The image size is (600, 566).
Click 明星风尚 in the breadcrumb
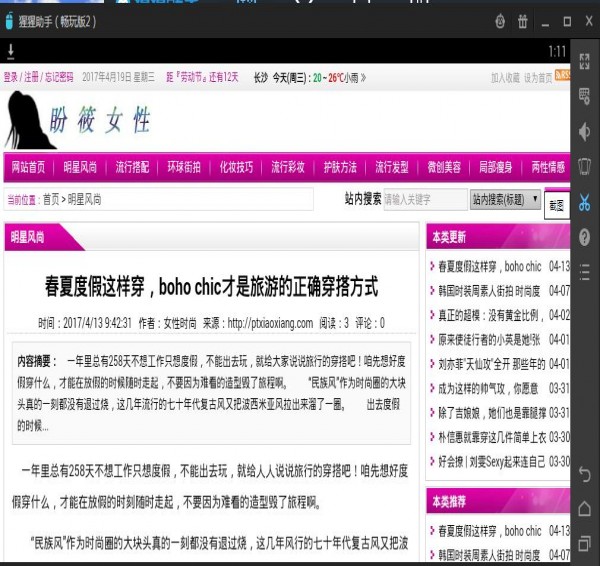click(85, 199)
